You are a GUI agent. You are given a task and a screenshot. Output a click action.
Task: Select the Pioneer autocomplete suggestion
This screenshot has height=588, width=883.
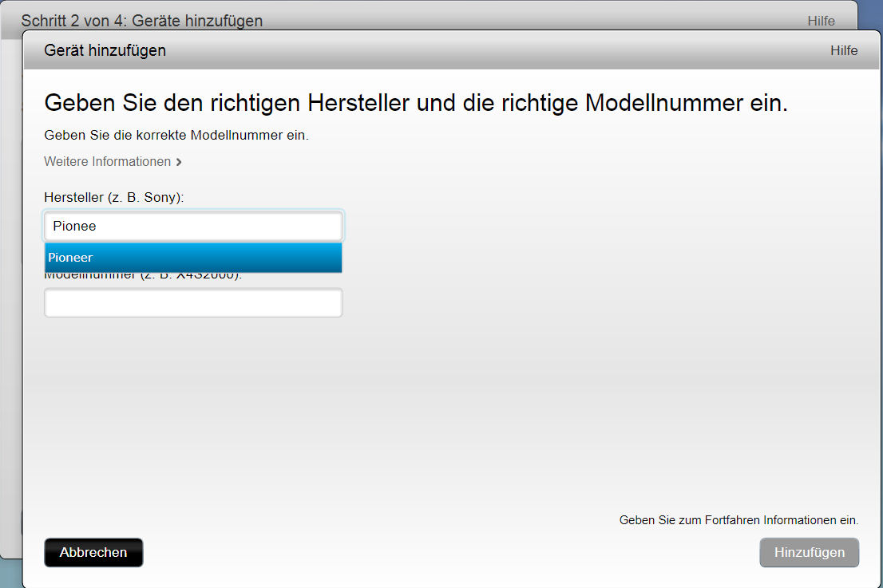[x=192, y=258]
